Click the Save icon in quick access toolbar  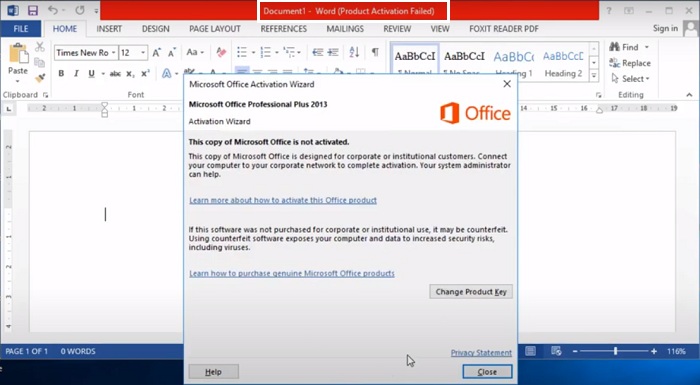click(33, 10)
